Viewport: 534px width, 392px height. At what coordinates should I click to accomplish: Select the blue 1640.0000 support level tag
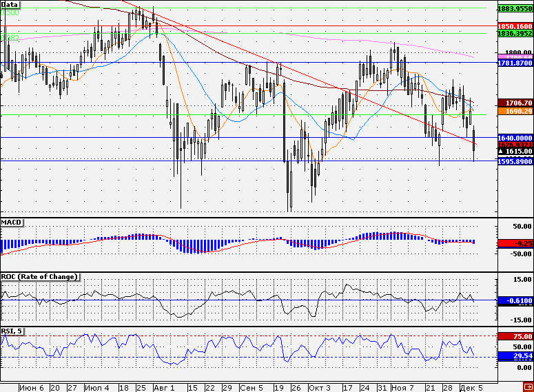click(x=515, y=138)
